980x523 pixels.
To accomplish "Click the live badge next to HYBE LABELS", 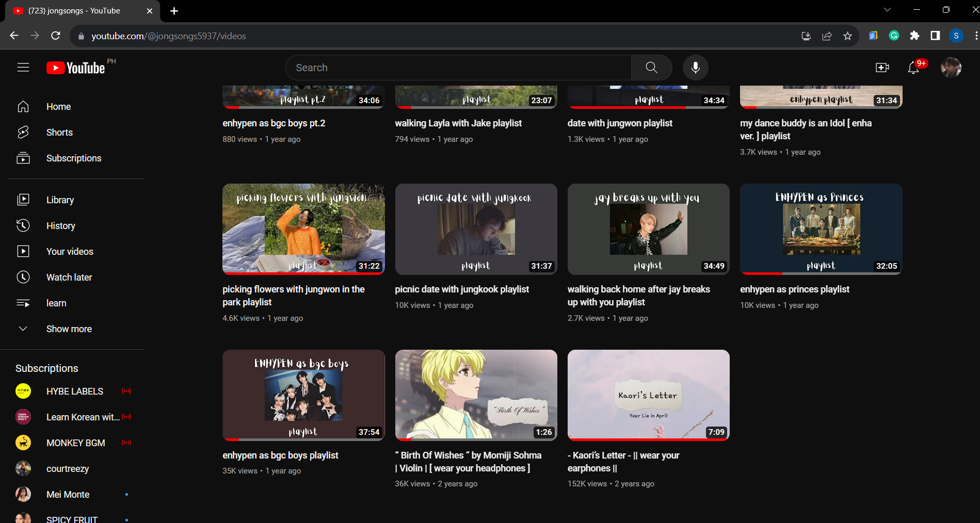I will [x=127, y=391].
